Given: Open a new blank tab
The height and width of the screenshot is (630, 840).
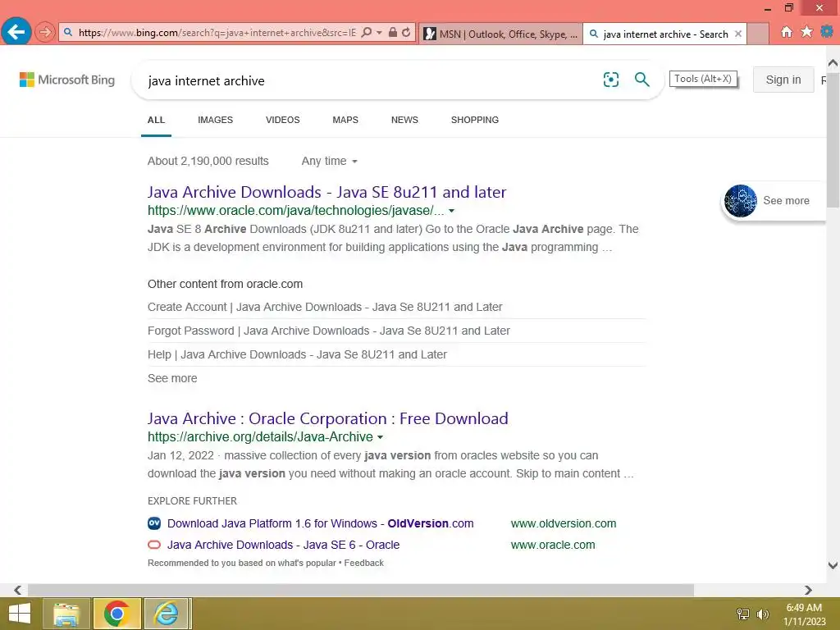Looking at the screenshot, I should (757, 34).
